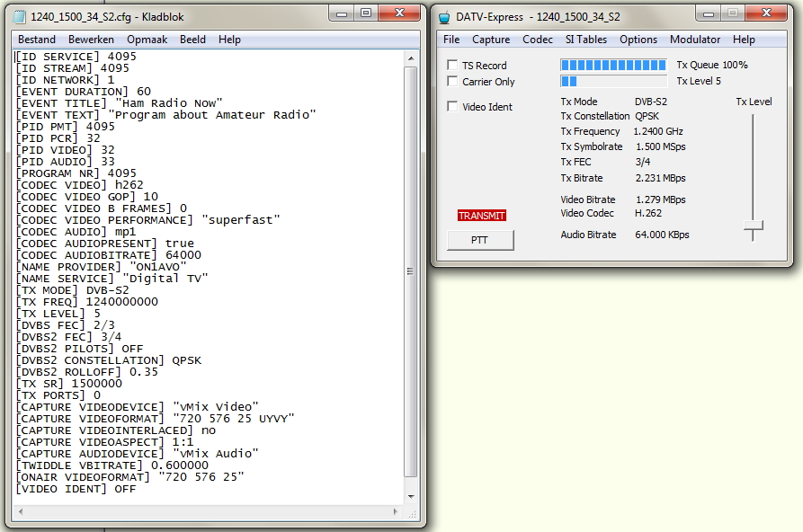
Task: Click the line '[EVENT TITLE] "Ham Radio Now"'
Action: click(x=119, y=103)
